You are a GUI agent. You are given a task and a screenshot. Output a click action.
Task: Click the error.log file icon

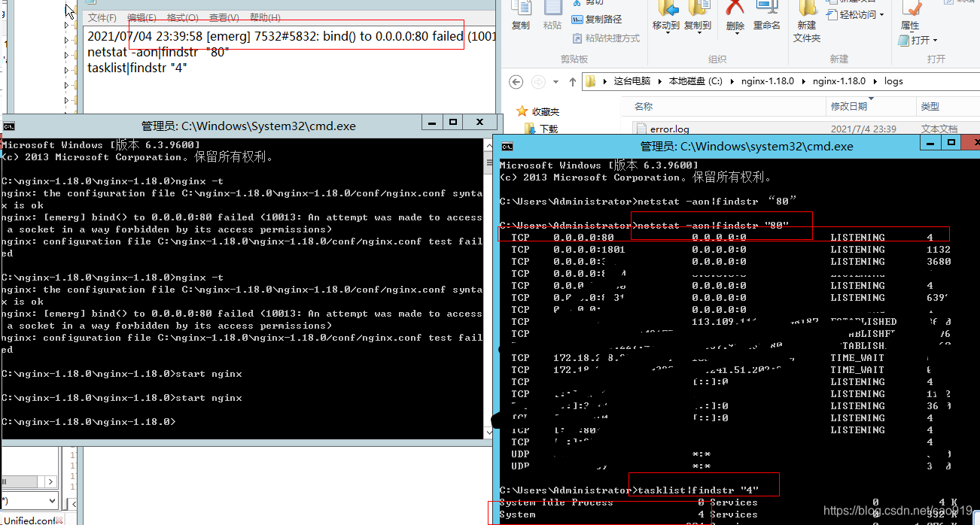pyautogui.click(x=641, y=129)
